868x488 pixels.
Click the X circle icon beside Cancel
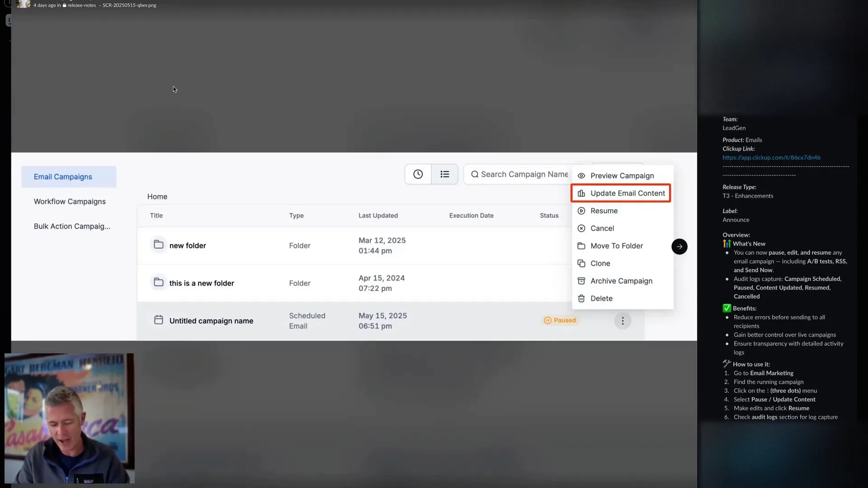581,229
